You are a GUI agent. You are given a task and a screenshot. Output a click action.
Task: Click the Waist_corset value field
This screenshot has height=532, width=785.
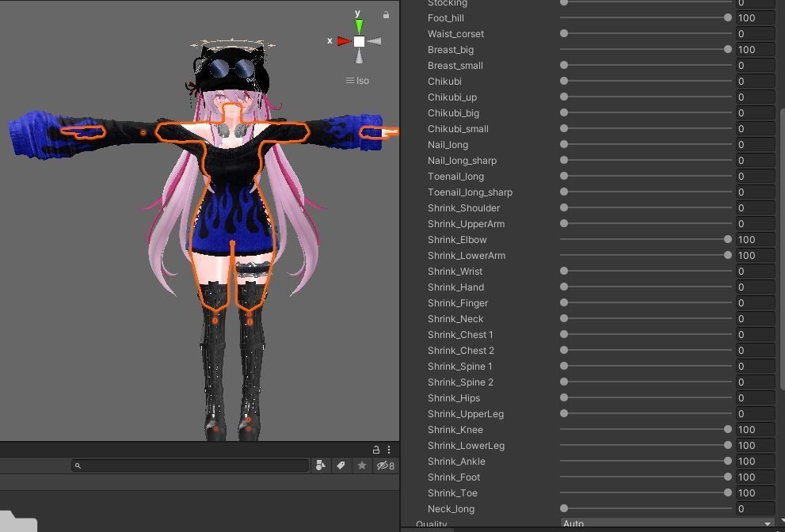755,33
